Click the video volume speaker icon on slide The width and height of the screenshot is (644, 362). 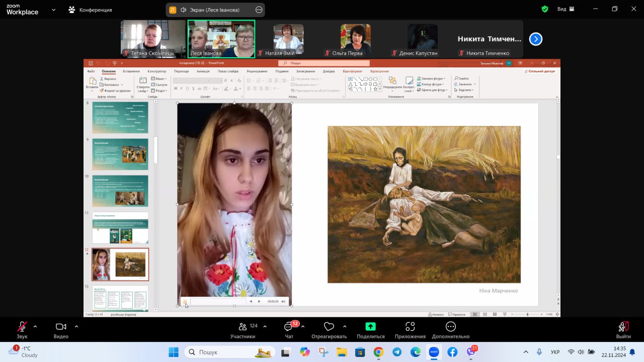click(283, 302)
